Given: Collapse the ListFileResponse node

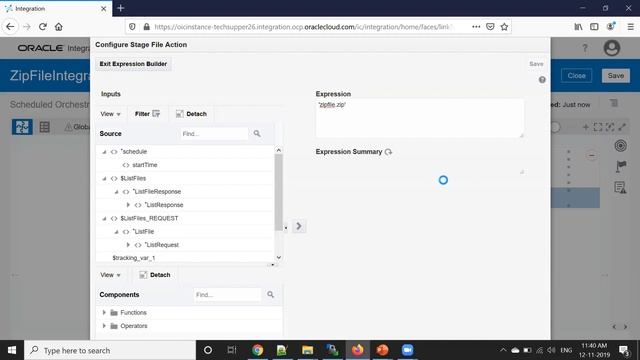Looking at the screenshot, I should (x=116, y=192).
